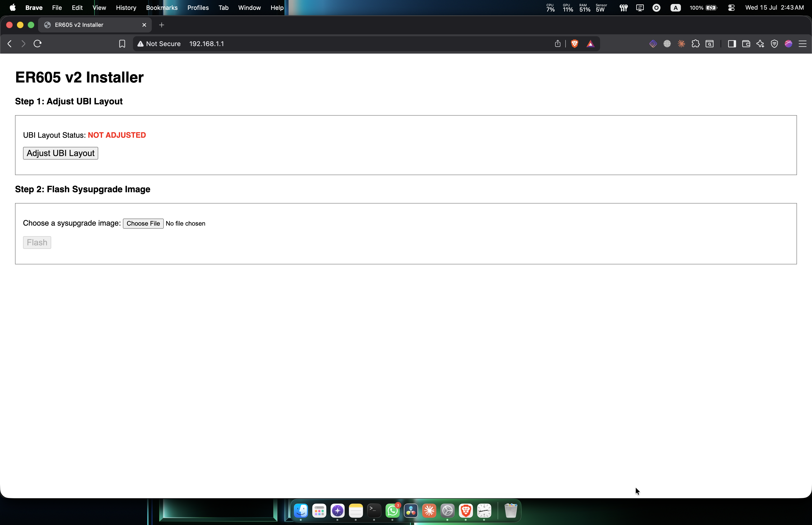Open the Brave Wallet icon

746,44
